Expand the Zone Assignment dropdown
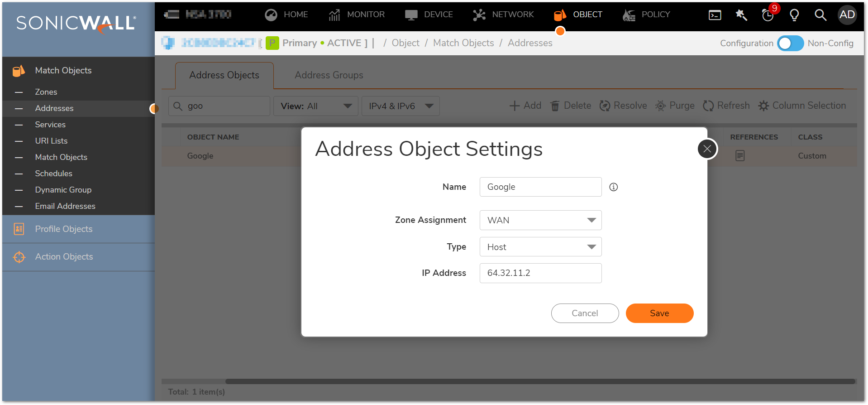 tap(540, 220)
